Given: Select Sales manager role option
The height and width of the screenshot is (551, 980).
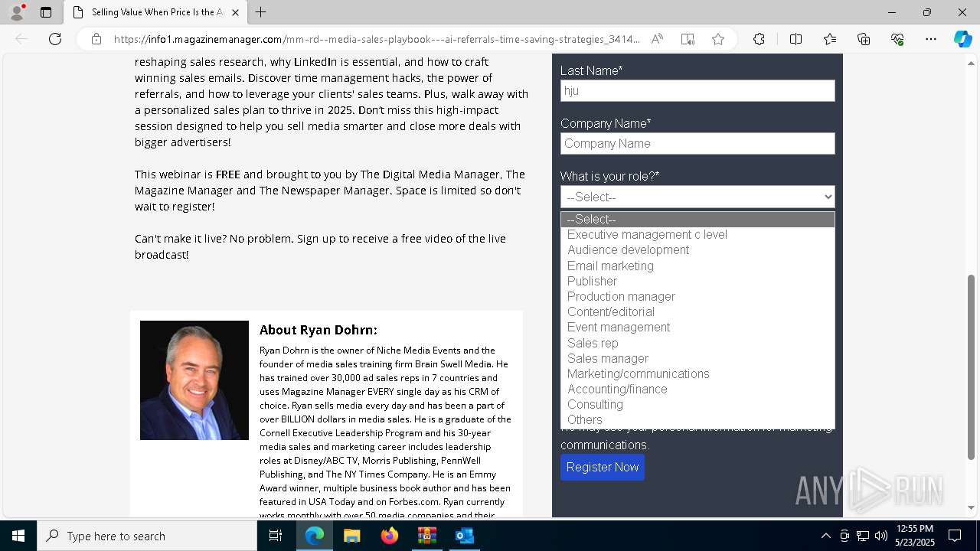Looking at the screenshot, I should 697,358.
